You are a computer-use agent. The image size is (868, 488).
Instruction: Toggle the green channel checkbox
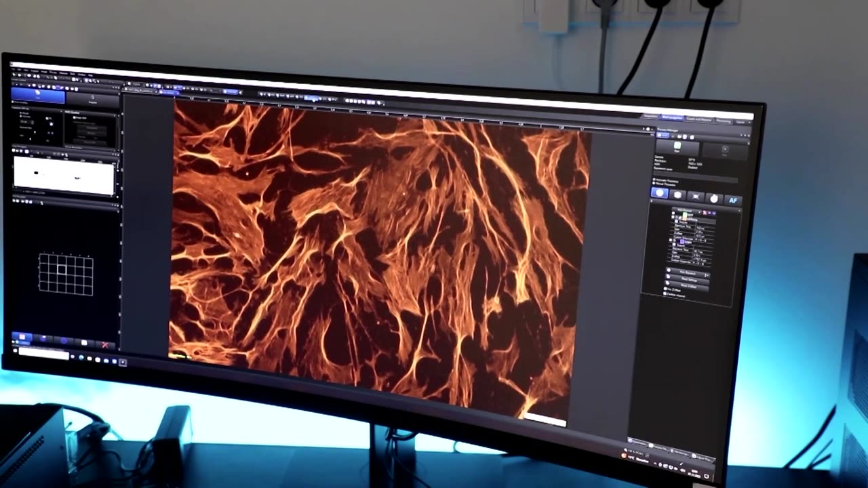coord(673,213)
